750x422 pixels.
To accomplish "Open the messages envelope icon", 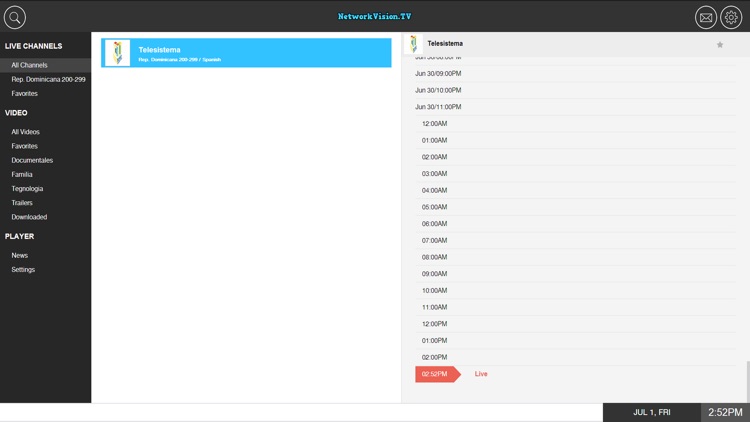I will (x=706, y=18).
